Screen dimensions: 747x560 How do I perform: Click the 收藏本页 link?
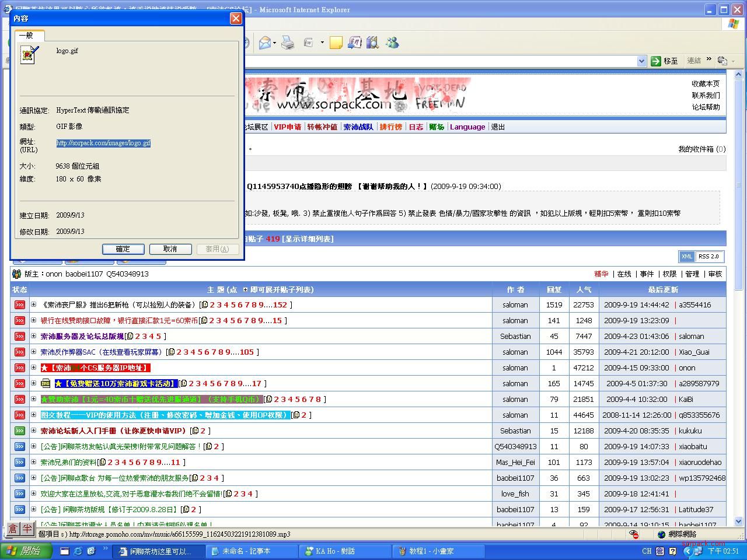pos(706,84)
